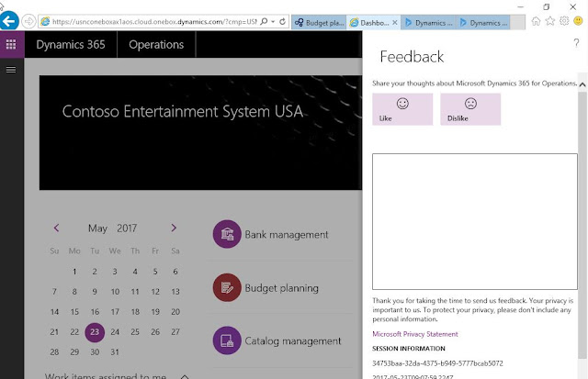Go to next month in calendar
588x379 pixels.
click(174, 228)
